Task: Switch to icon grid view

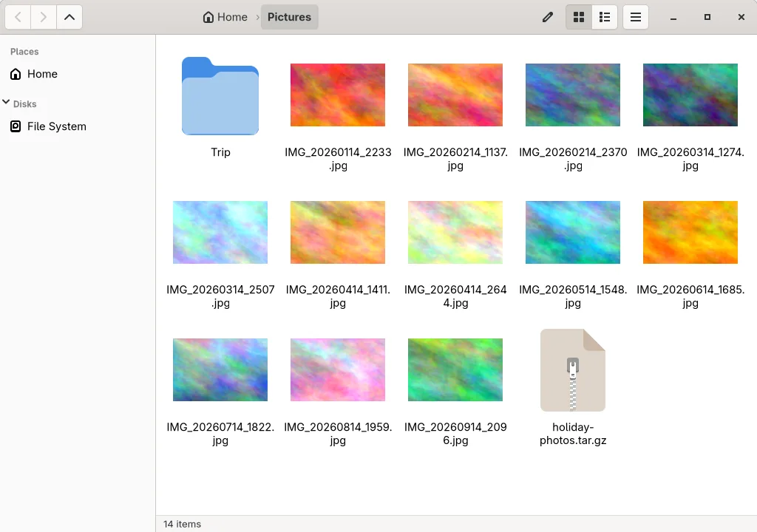Action: point(579,18)
